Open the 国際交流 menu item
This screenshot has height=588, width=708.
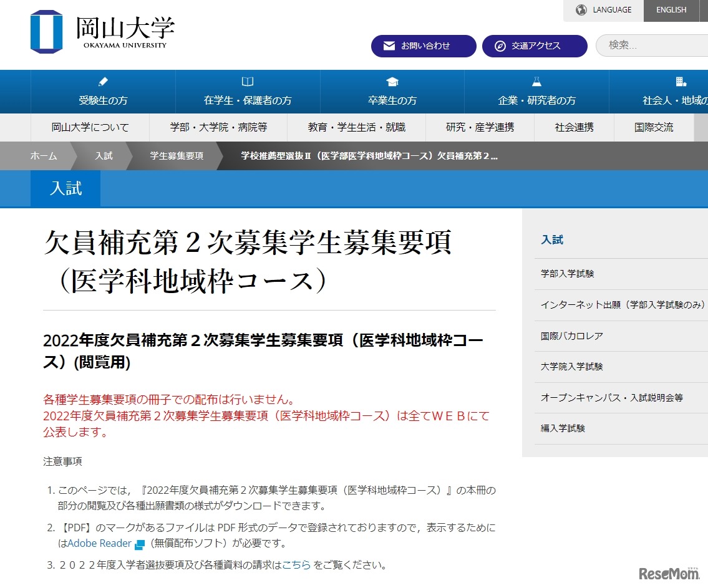[x=651, y=127]
